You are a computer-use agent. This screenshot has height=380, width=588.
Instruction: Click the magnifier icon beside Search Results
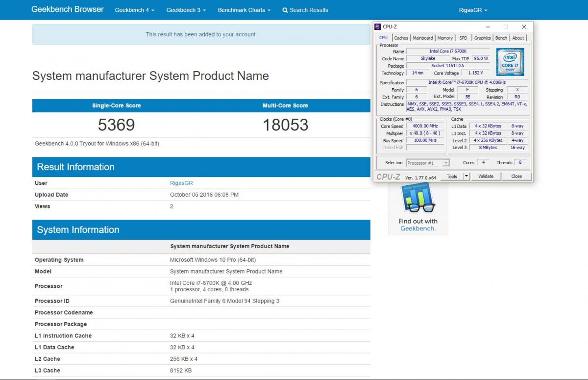coord(285,10)
